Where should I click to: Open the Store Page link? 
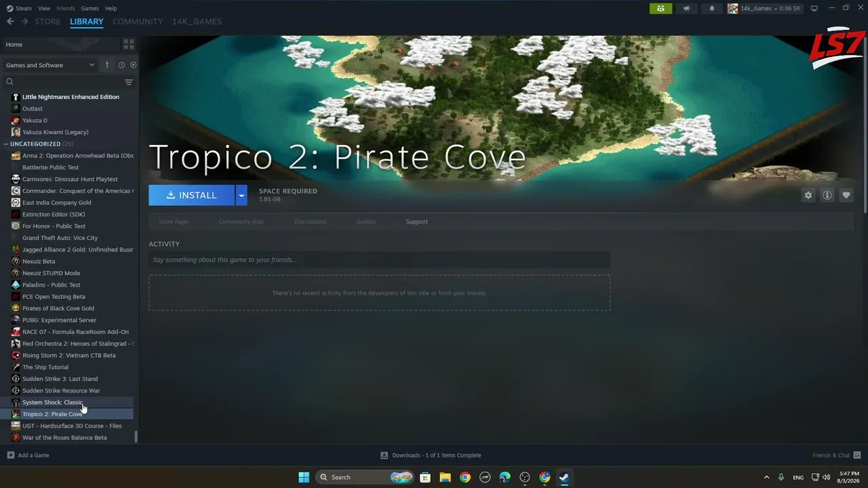pyautogui.click(x=173, y=222)
